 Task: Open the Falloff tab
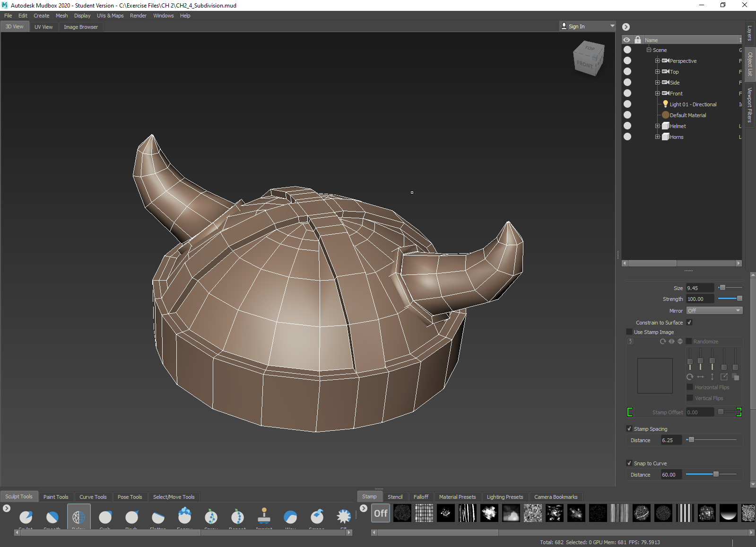[x=420, y=497]
